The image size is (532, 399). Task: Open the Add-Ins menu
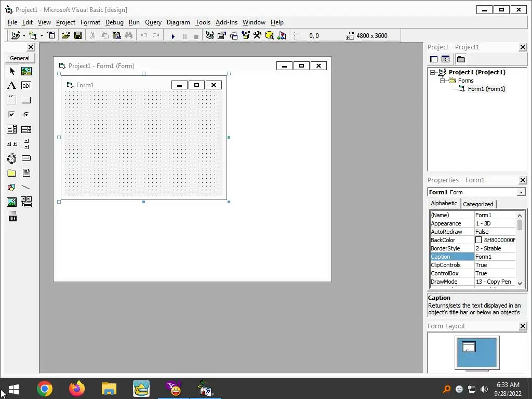[227, 22]
